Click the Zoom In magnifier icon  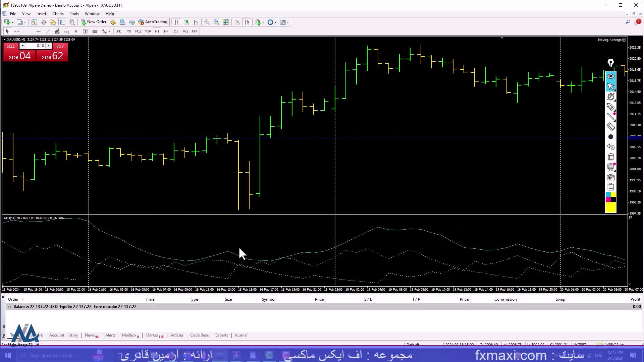207,22
